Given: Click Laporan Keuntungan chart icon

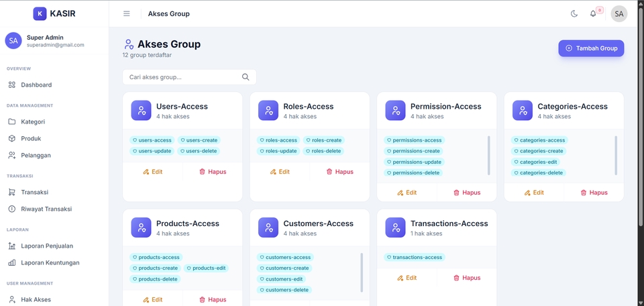Looking at the screenshot, I should (12, 262).
